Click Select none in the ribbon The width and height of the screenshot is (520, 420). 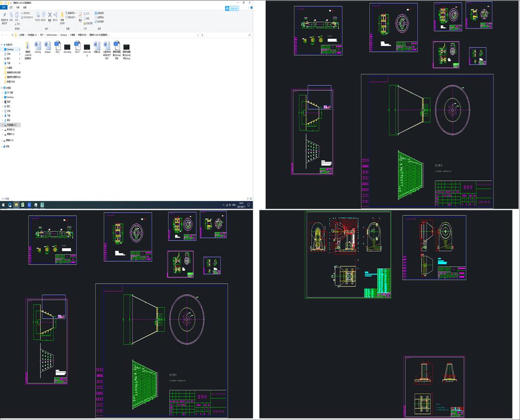(99, 17)
